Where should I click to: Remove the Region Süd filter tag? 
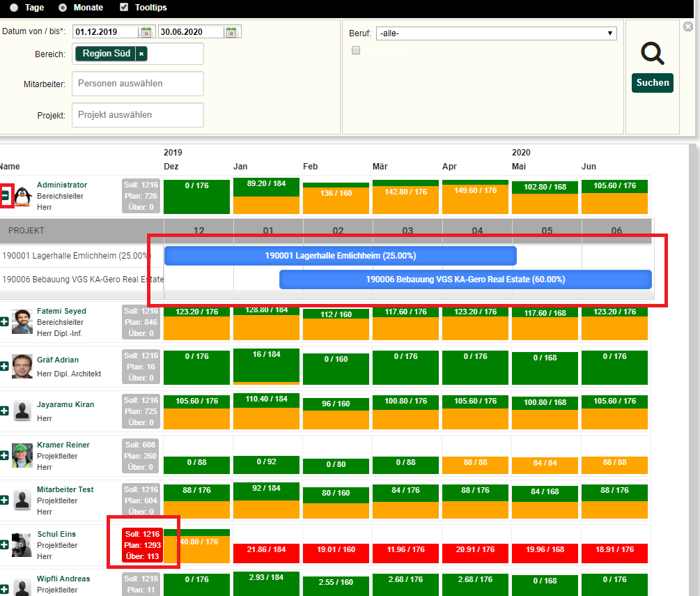[x=141, y=54]
